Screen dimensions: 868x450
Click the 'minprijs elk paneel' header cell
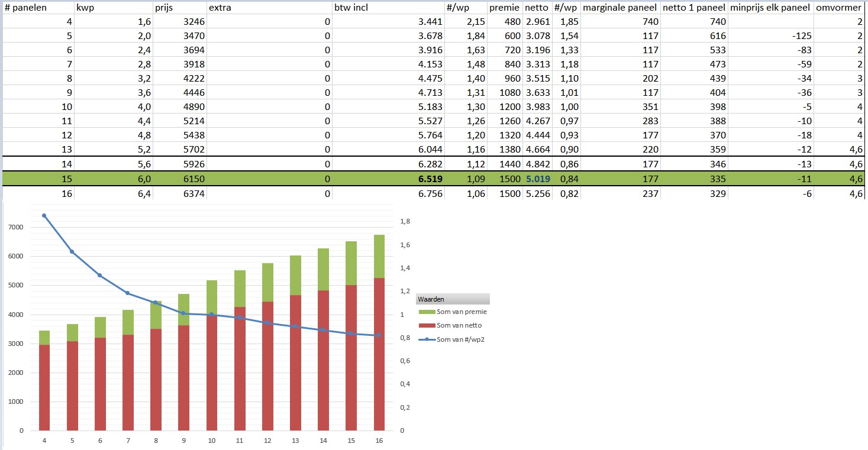tap(770, 7)
